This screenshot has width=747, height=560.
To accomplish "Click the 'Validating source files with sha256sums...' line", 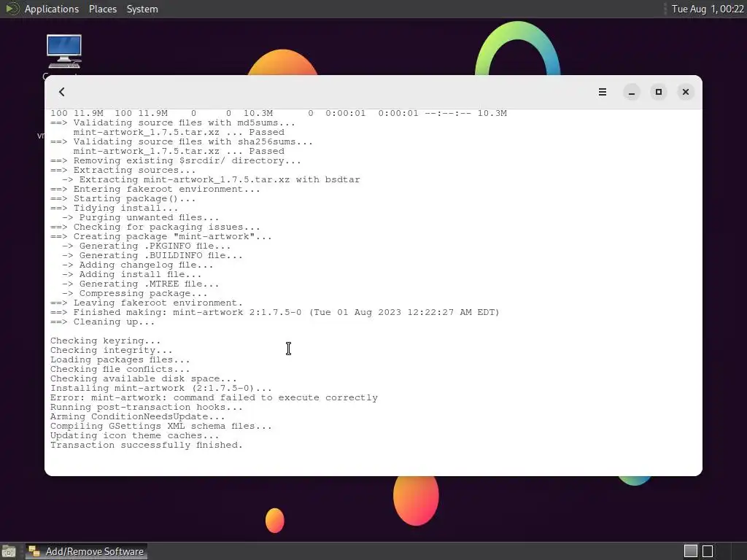I will 182,141.
